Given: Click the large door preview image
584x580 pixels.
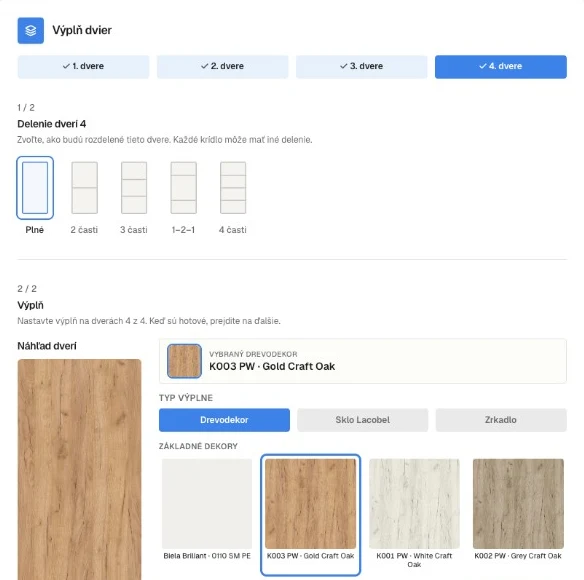Looking at the screenshot, I should click(79, 469).
